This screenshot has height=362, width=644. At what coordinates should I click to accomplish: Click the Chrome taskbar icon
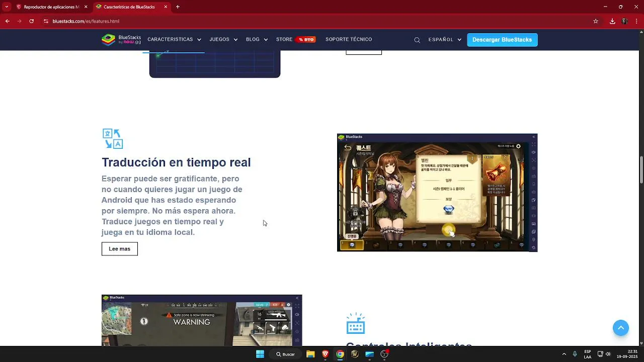(x=340, y=354)
